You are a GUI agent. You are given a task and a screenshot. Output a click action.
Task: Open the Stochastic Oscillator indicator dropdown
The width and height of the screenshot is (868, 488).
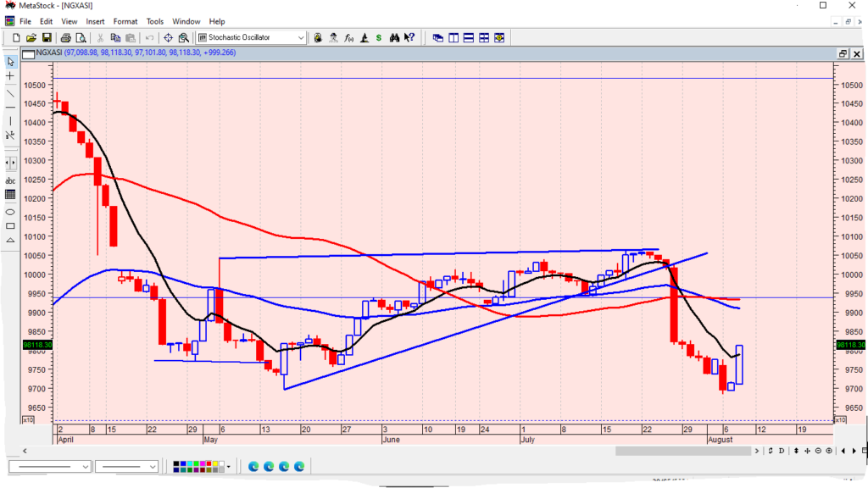pos(301,37)
